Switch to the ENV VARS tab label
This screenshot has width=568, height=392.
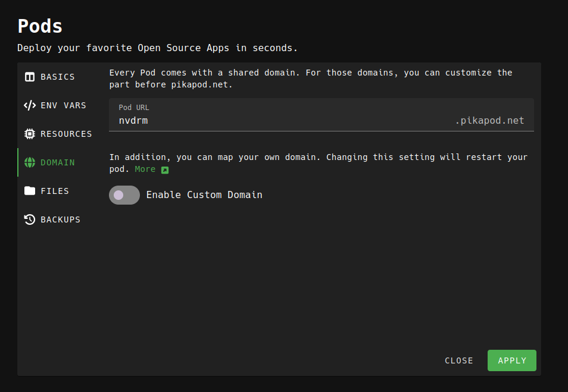pyautogui.click(x=63, y=105)
